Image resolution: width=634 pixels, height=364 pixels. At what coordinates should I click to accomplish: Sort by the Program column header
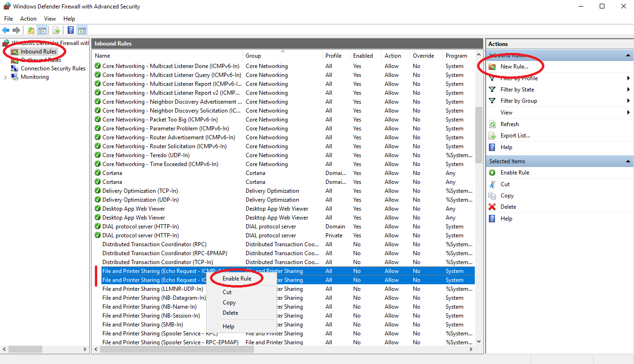(459, 56)
